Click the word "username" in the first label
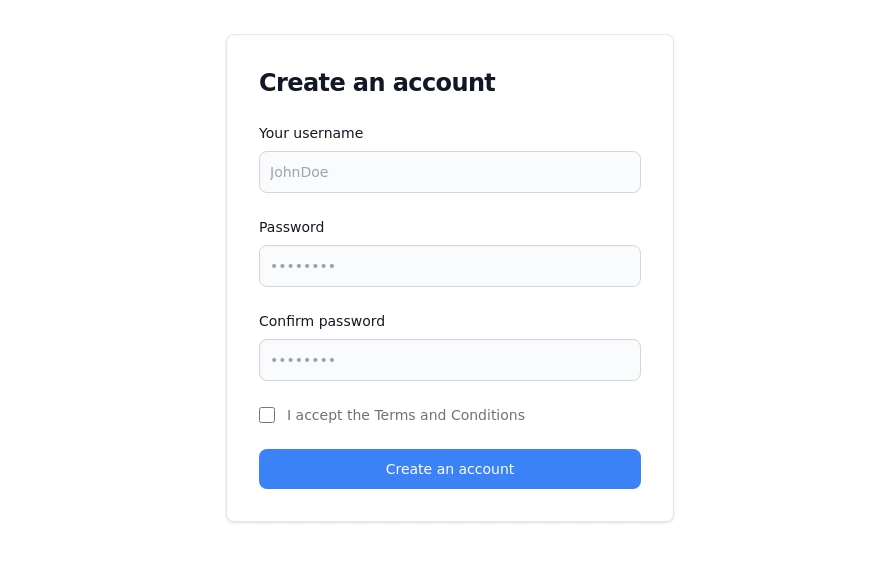The height and width of the screenshot is (567, 885). tap(328, 133)
